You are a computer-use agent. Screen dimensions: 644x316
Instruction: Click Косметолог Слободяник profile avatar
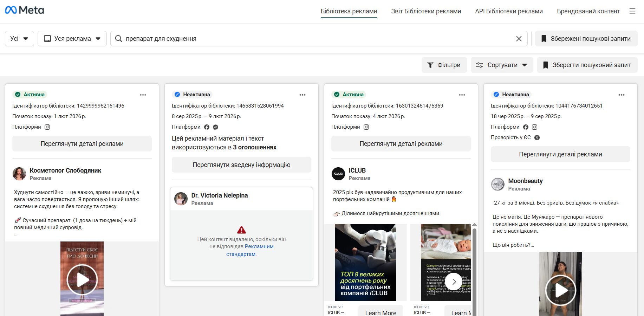(x=19, y=174)
